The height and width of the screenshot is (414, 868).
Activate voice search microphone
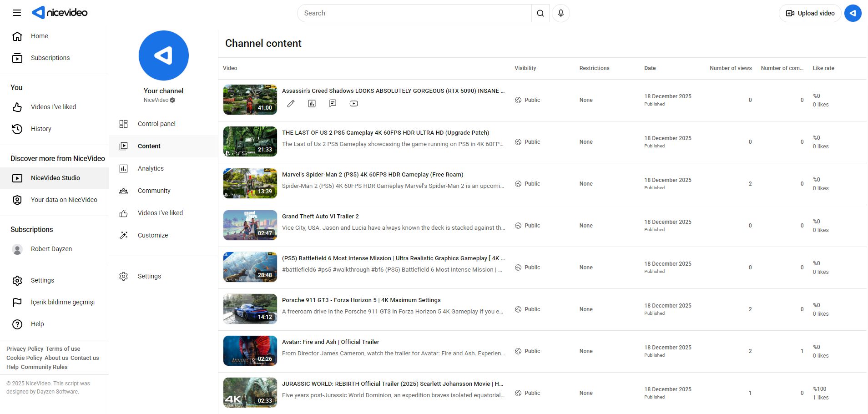pyautogui.click(x=561, y=13)
